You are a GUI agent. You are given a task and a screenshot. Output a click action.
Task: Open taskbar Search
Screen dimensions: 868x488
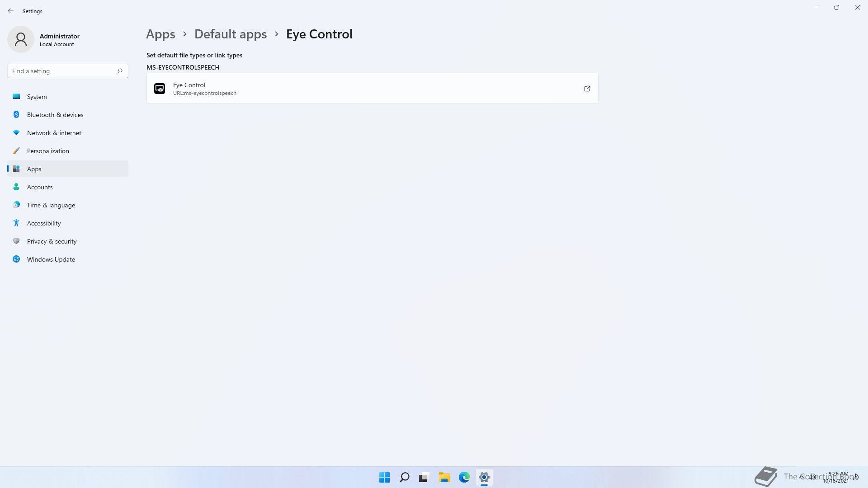405,477
